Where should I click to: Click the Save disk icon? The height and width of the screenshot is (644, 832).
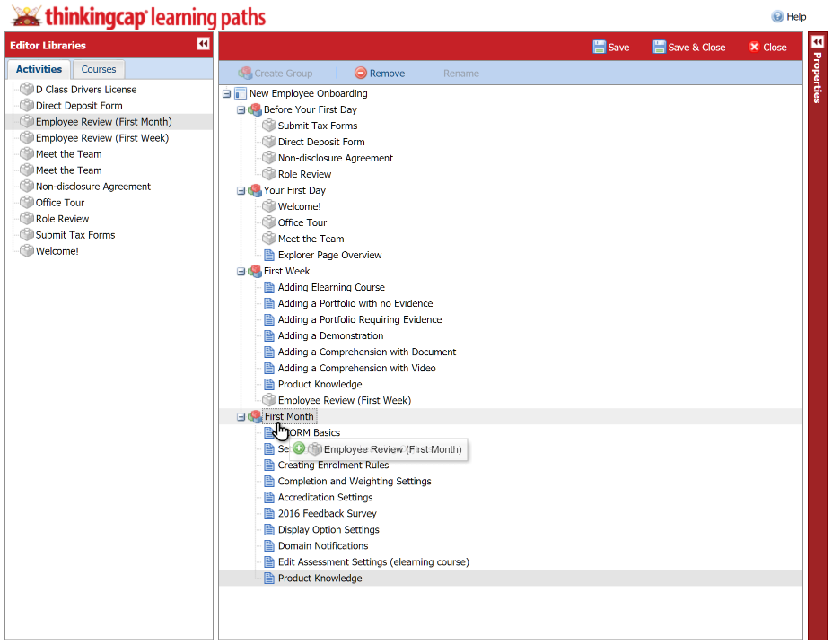coord(599,47)
